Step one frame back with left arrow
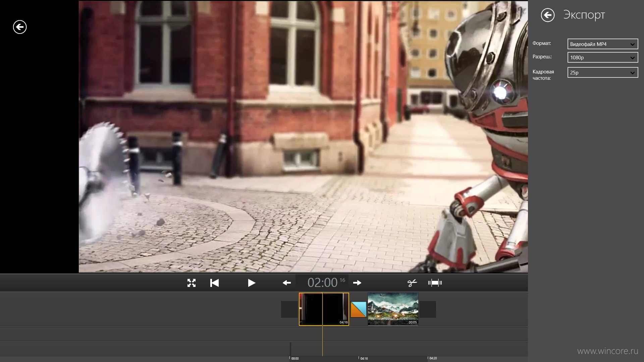The image size is (644, 362). click(286, 283)
